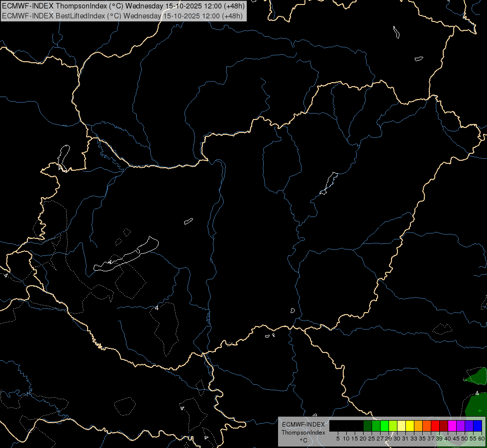Click the Lake Balaton outline on map
Viewport: 487px width, 448px height.
pos(126,255)
